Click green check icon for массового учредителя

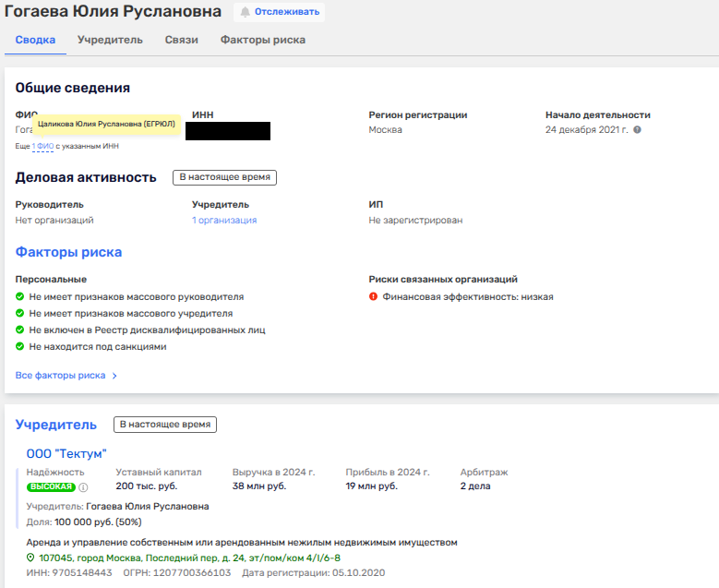pyautogui.click(x=20, y=314)
